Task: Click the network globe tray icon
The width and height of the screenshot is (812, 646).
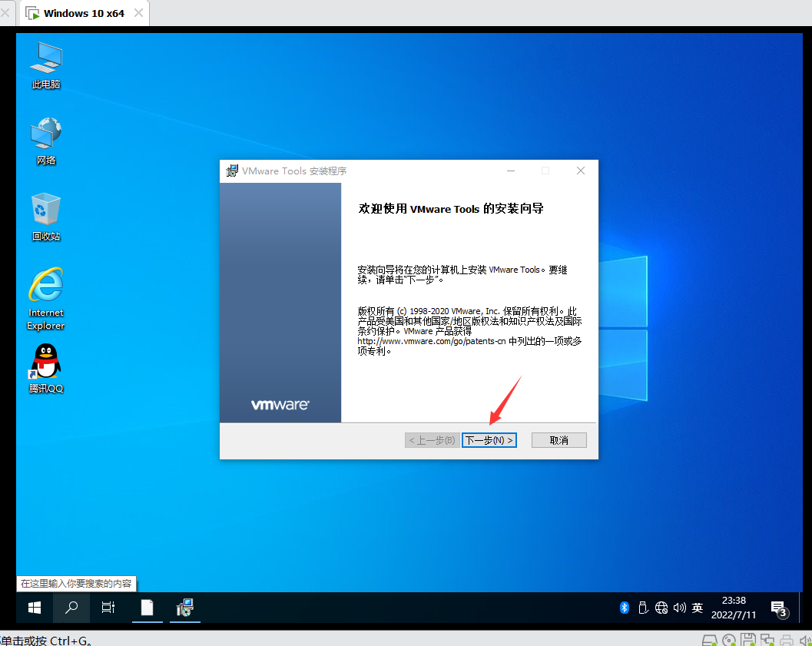Action: (x=661, y=608)
